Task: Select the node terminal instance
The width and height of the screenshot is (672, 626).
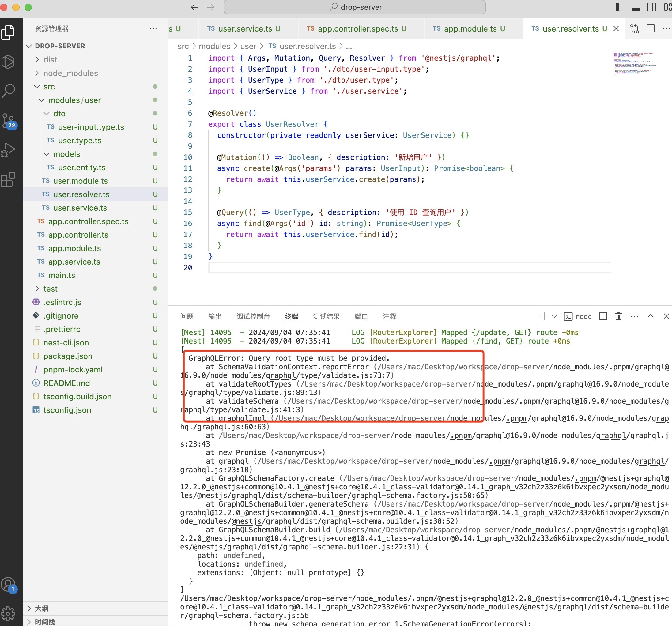Action: (x=578, y=316)
